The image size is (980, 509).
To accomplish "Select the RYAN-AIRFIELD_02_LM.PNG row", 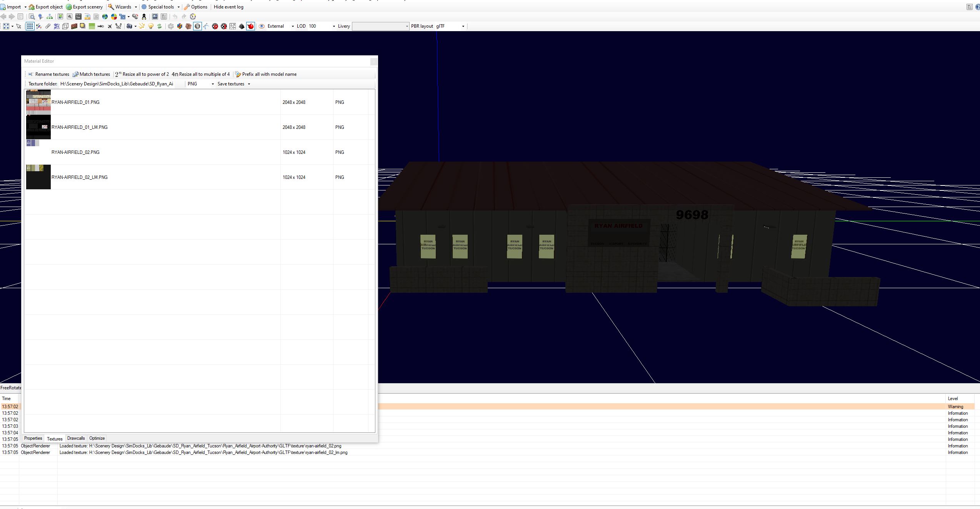I will click(198, 177).
